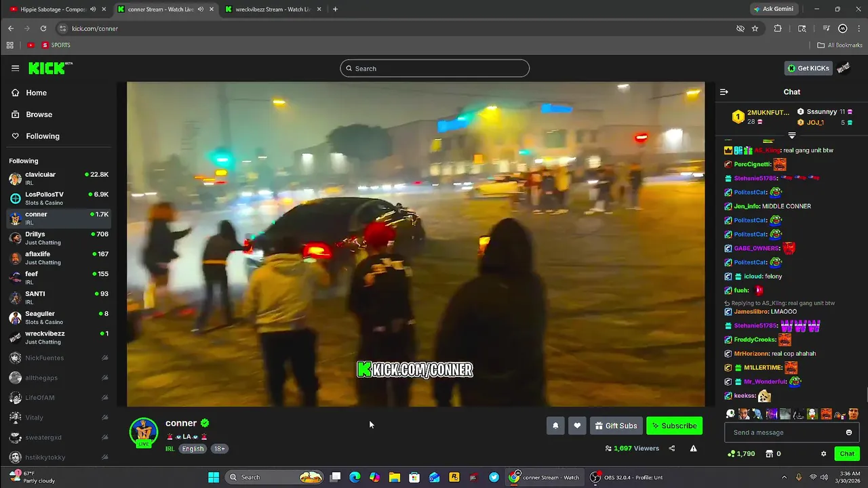Screen dimensions: 868x488
Task: Expand leaderboard chevron under gifters
Action: 791,136
